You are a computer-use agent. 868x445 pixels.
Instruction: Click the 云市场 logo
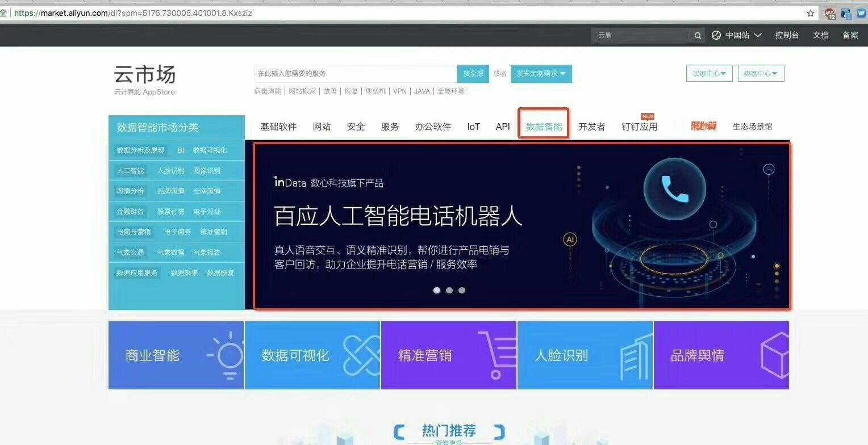coord(144,74)
